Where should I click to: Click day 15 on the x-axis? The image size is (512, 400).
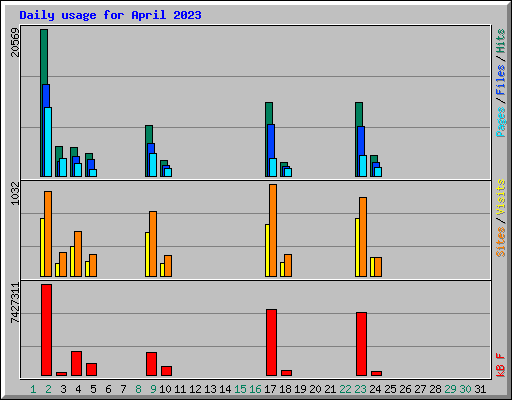click(240, 389)
